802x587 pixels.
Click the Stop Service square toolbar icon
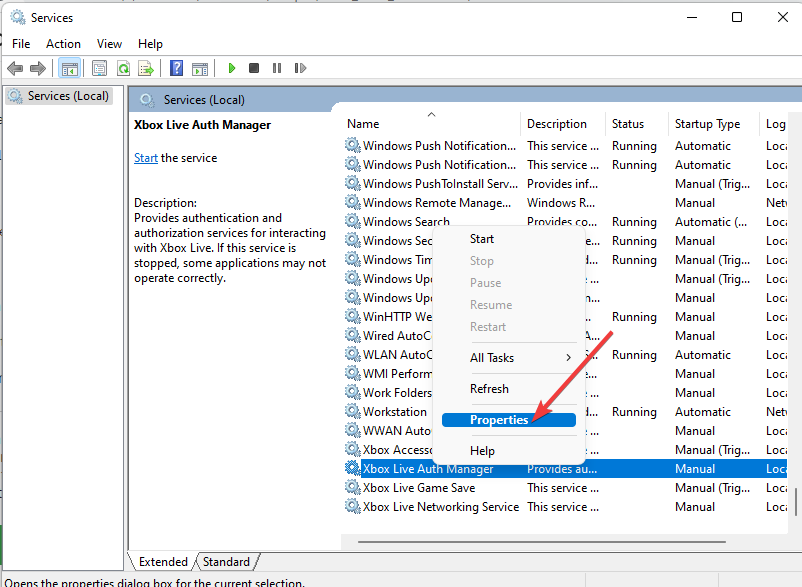point(254,68)
